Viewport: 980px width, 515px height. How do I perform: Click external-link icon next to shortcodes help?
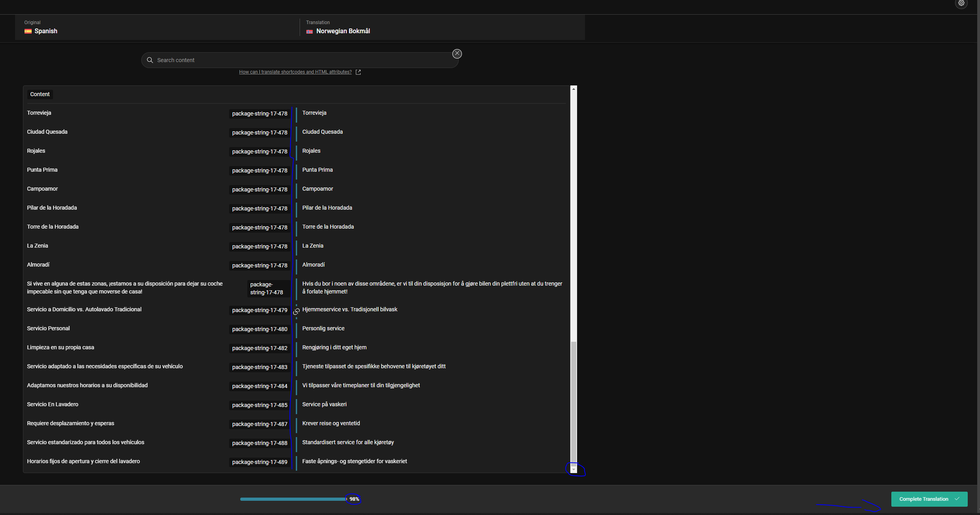(x=358, y=72)
